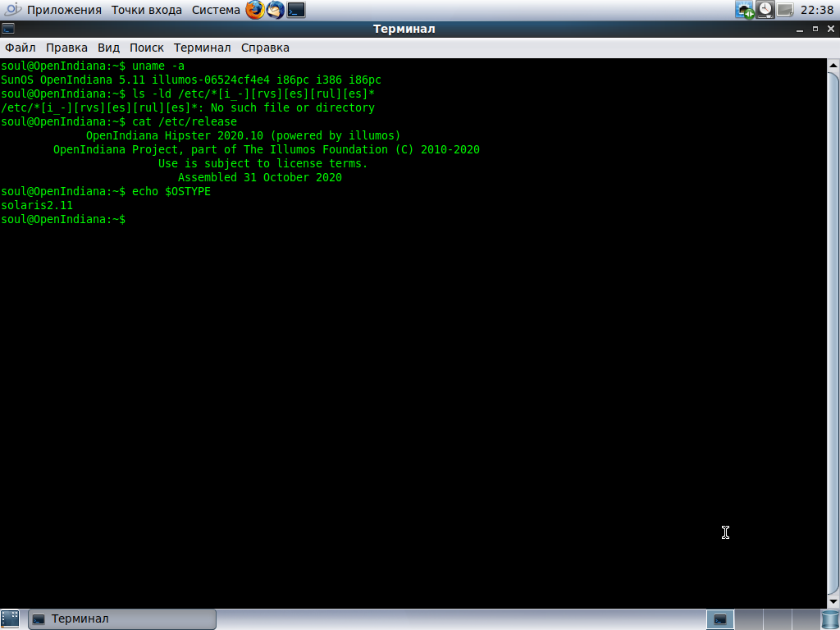
Task: Launch a new terminal from panel icon
Action: (296, 10)
